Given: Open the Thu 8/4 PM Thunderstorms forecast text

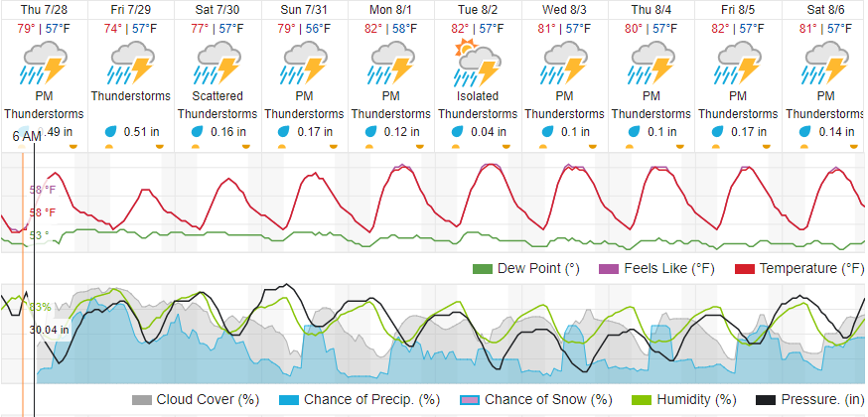Looking at the screenshot, I should [x=651, y=104].
